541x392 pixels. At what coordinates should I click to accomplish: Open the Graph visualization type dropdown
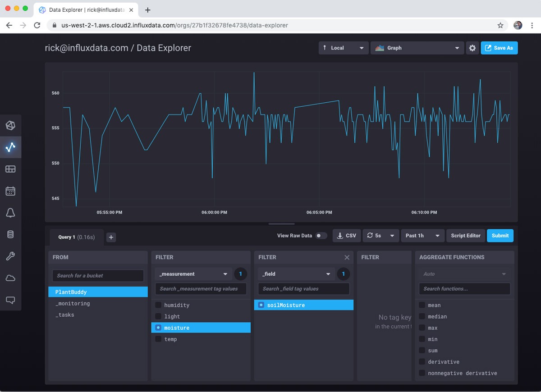pos(417,48)
